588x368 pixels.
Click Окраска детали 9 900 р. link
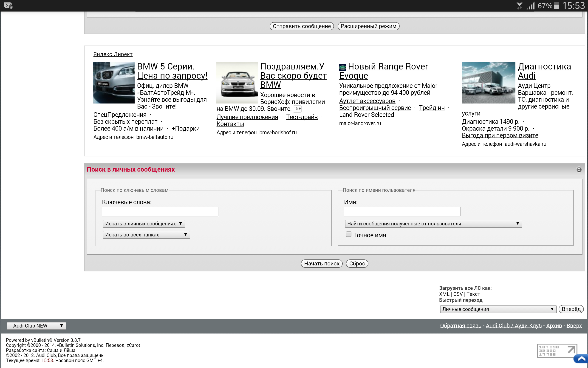click(x=495, y=129)
